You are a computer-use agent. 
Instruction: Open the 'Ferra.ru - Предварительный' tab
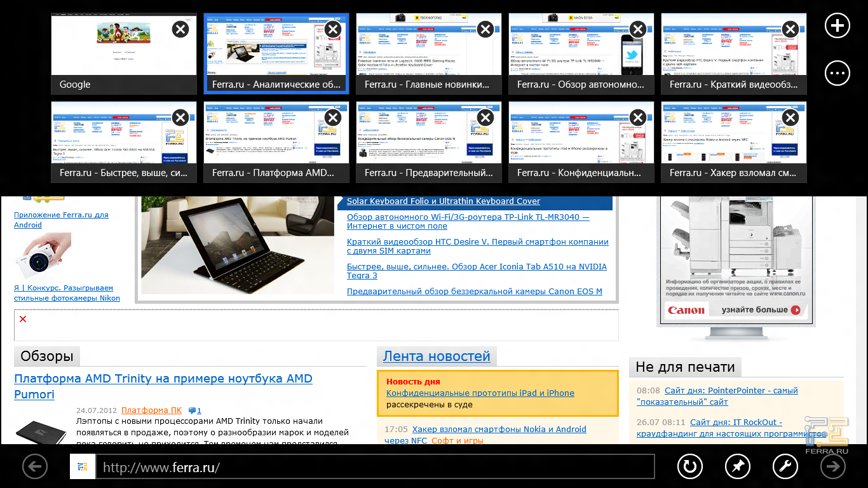point(429,142)
